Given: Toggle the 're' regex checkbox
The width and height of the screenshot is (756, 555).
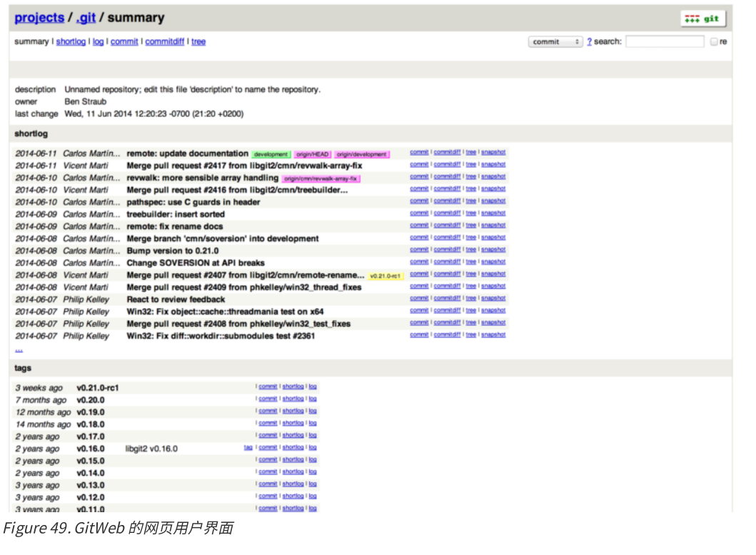Looking at the screenshot, I should click(x=714, y=42).
